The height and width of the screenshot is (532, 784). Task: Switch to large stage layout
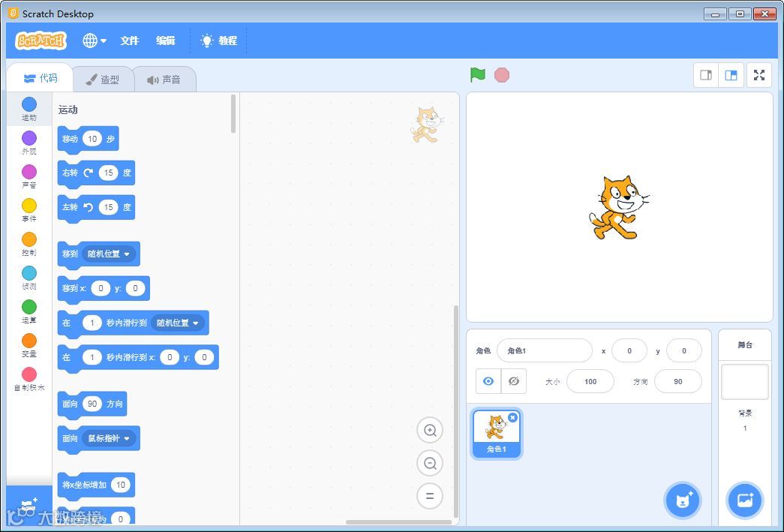[731, 75]
